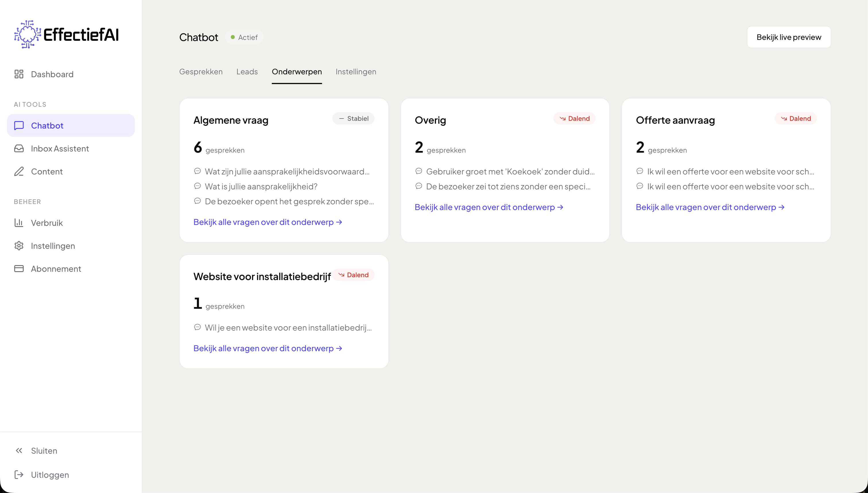Image resolution: width=868 pixels, height=493 pixels.
Task: Click the Uitloggen logout icon
Action: pyautogui.click(x=19, y=475)
